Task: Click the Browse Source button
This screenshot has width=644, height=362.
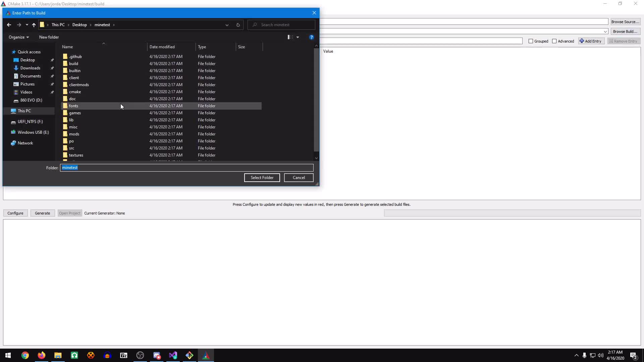Action: click(x=625, y=22)
